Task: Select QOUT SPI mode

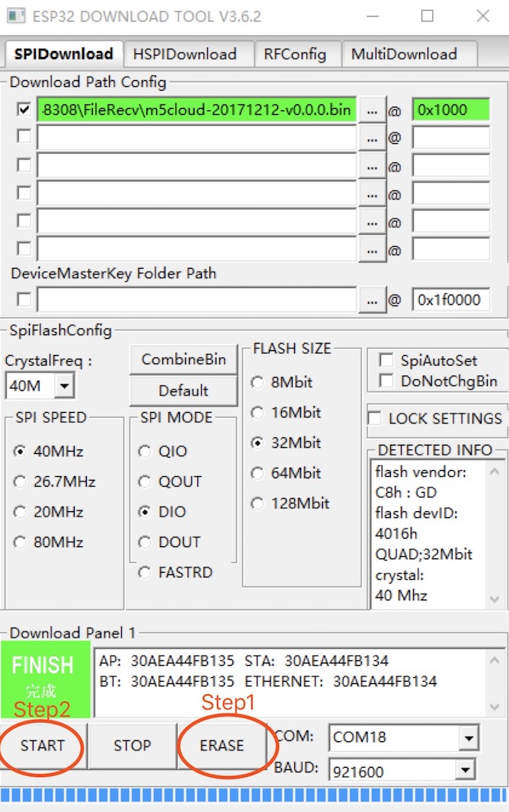Action: pos(169,481)
